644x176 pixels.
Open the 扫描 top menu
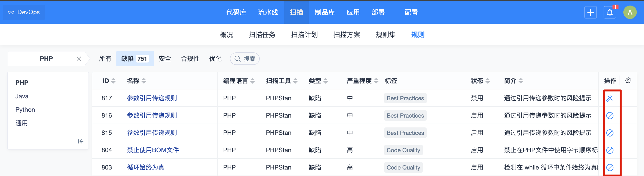click(297, 12)
